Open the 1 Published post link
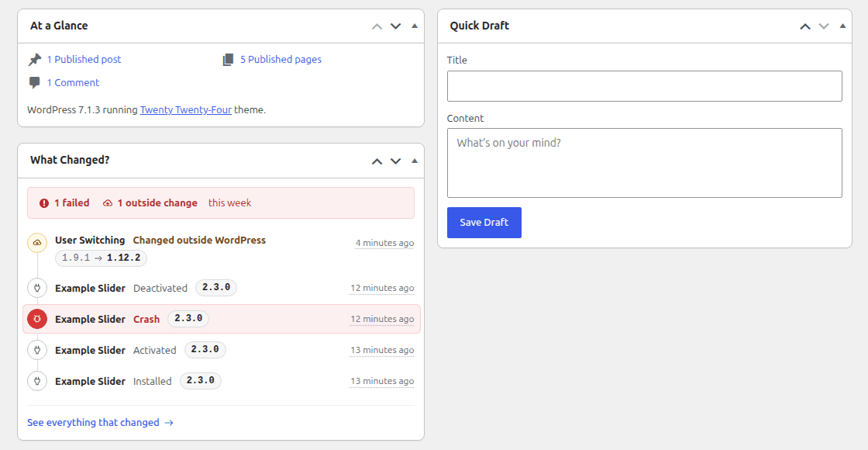Viewport: 868px width, 450px height. coord(84,59)
